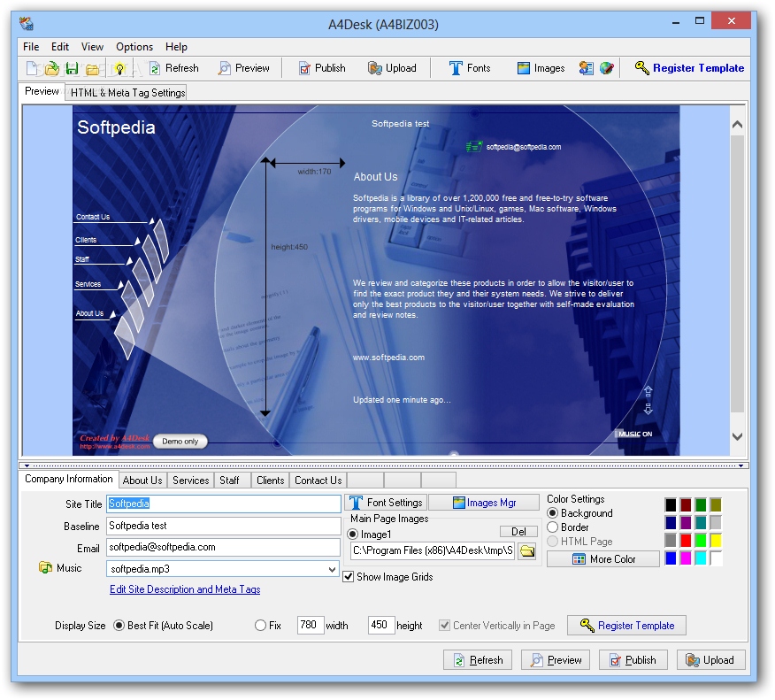Click the toolbar icon right of Images

(x=587, y=68)
